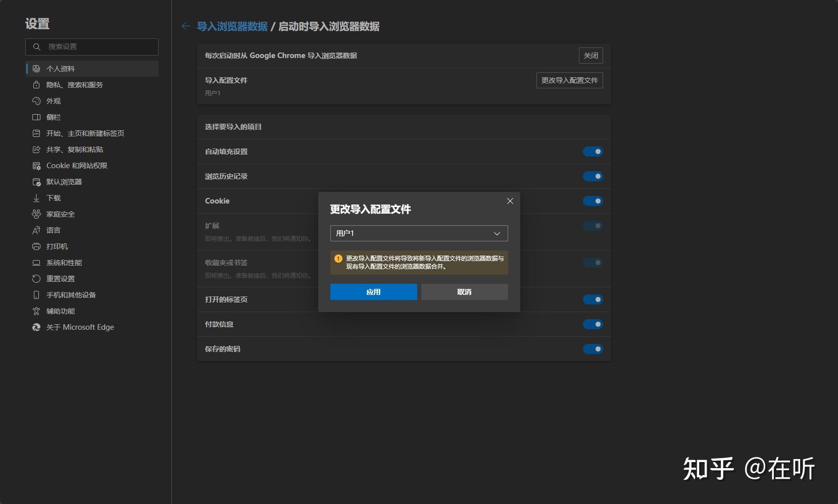Open 家庭安全 family safety settings icon
Viewport: 838px width, 504px height.
(x=36, y=214)
